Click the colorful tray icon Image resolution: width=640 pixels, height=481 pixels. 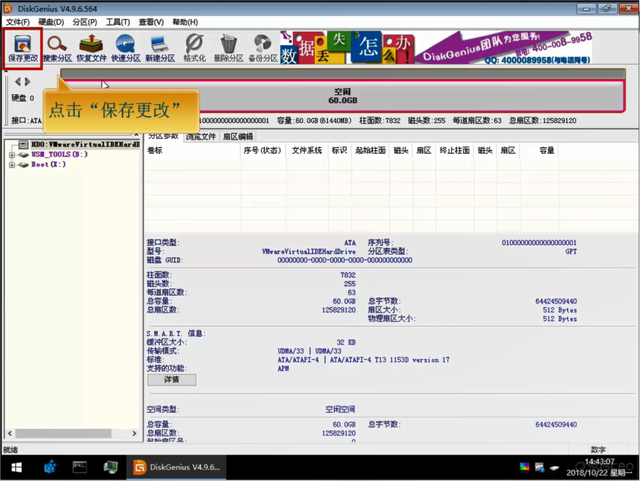tap(524, 466)
